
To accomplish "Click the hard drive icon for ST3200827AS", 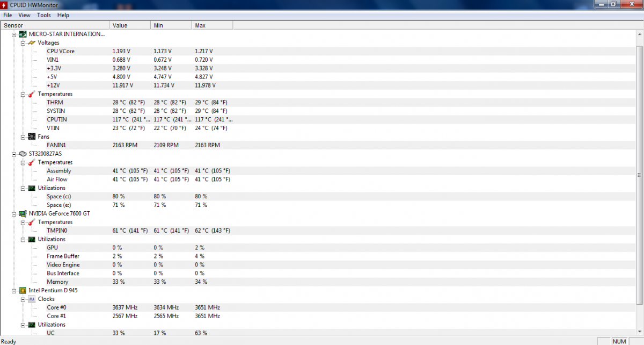I will (23, 154).
